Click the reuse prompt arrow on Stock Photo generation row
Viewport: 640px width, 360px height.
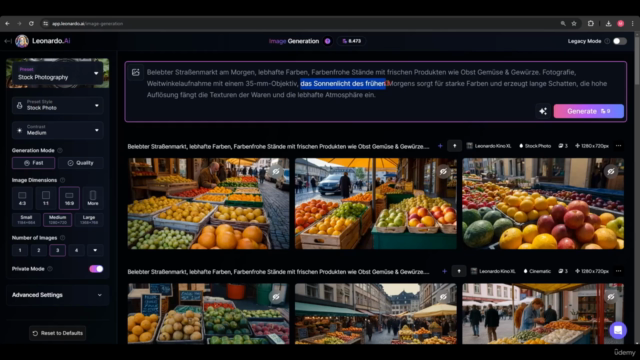coord(454,146)
